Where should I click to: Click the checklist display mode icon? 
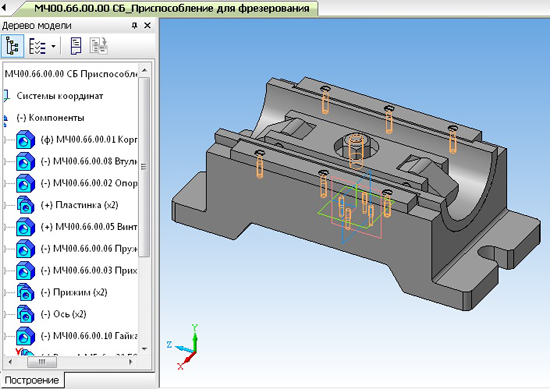click(x=37, y=46)
